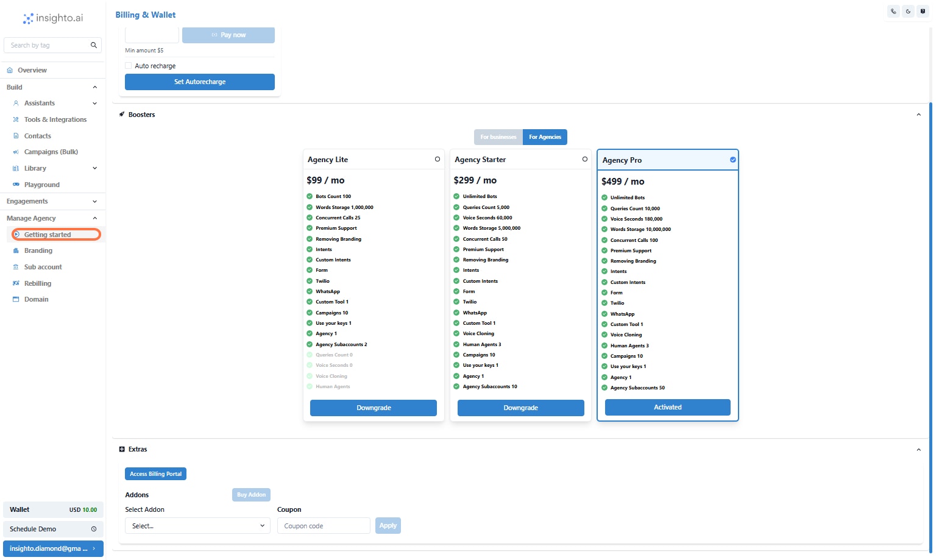Click the Extras plus-box icon
The height and width of the screenshot is (560, 939).
122,449
